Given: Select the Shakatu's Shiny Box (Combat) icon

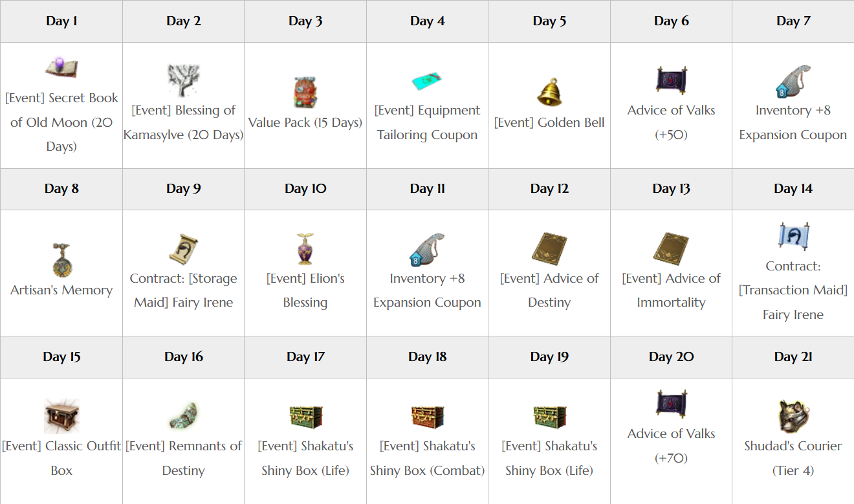Looking at the screenshot, I should (427, 416).
